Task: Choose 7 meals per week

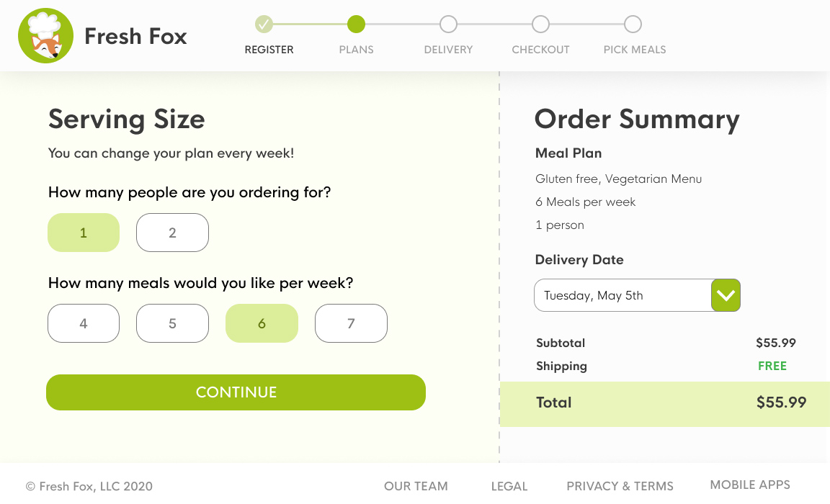Action: tap(351, 323)
